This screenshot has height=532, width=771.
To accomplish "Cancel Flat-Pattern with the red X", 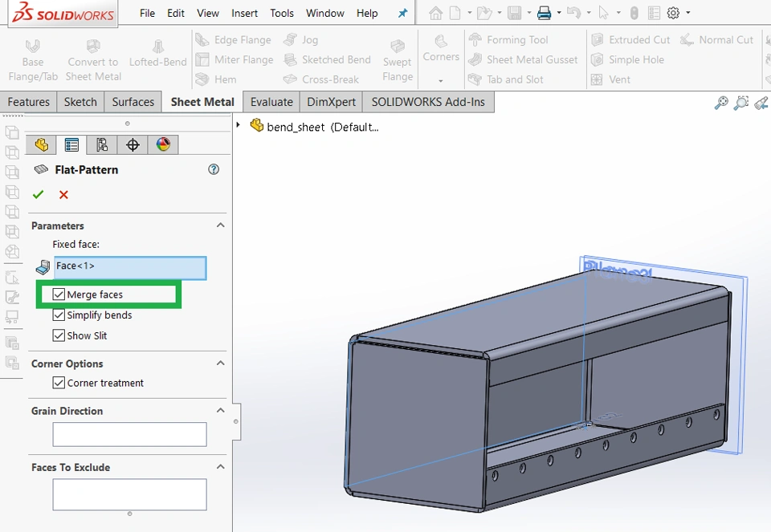I will pos(63,194).
